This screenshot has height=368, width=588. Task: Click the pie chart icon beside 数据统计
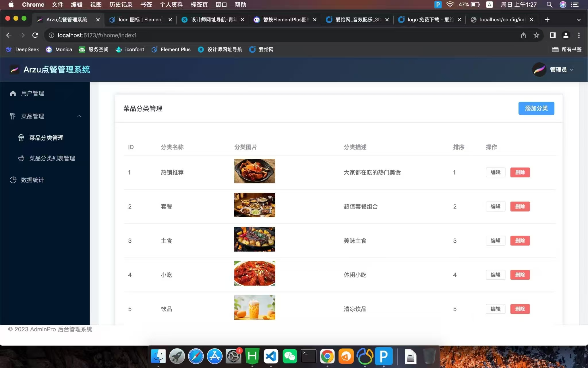13,180
